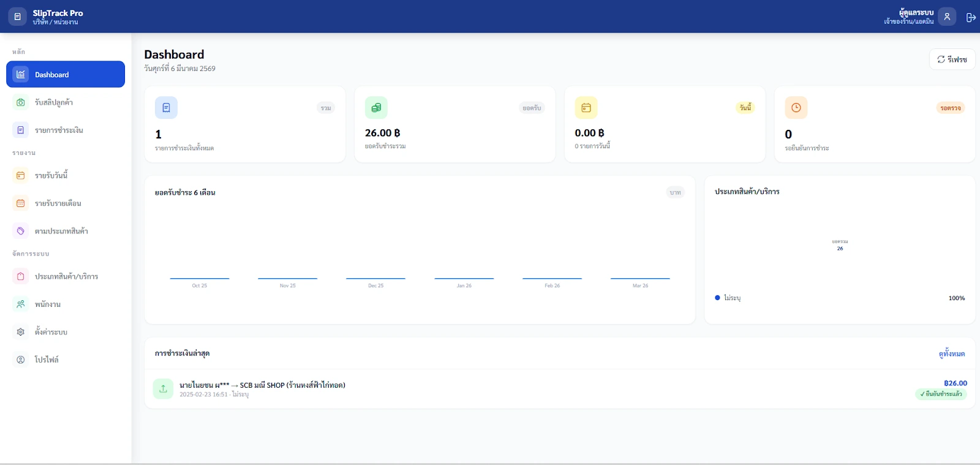Click the บาท badge on chart card

pos(675,192)
